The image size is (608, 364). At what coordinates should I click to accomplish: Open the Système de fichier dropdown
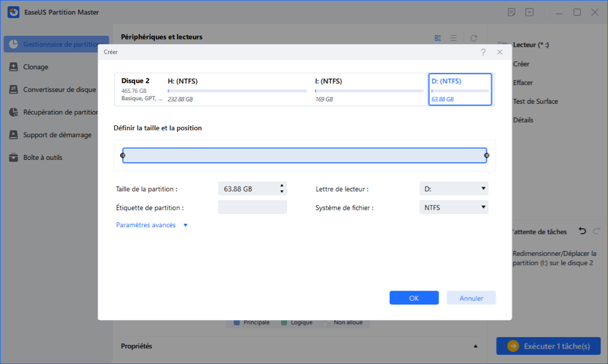tap(454, 208)
